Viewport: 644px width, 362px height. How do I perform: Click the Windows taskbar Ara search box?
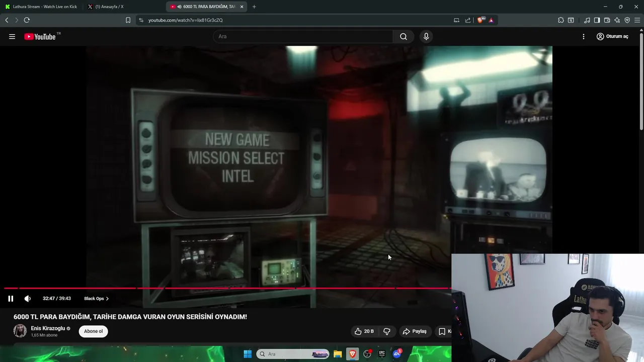[x=293, y=354]
